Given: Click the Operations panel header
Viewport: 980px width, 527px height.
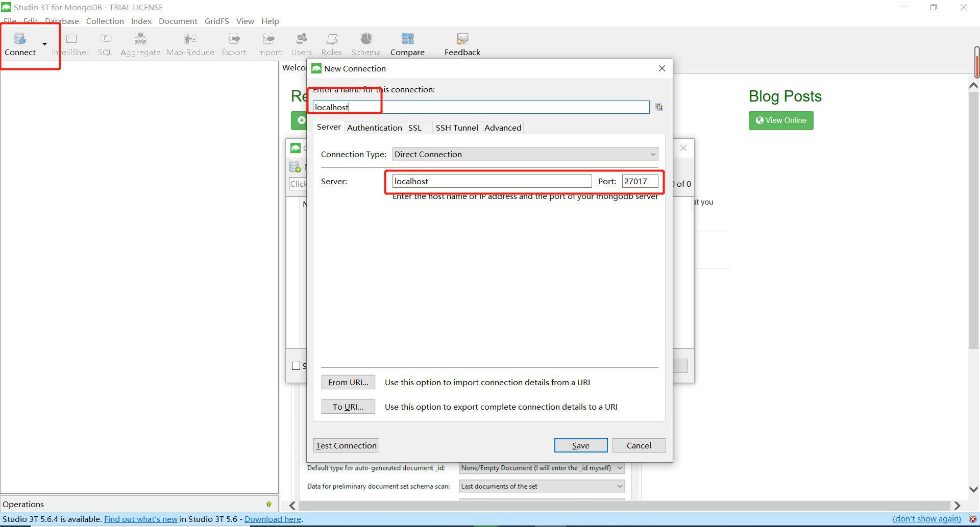Looking at the screenshot, I should (x=139, y=504).
